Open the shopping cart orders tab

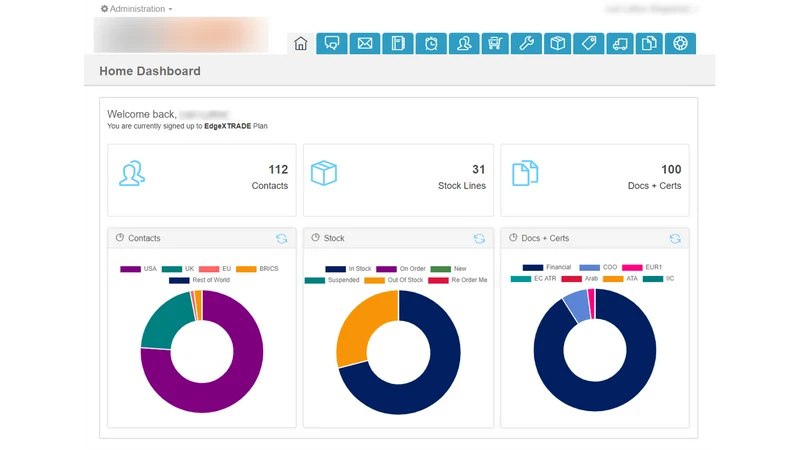[x=495, y=43]
